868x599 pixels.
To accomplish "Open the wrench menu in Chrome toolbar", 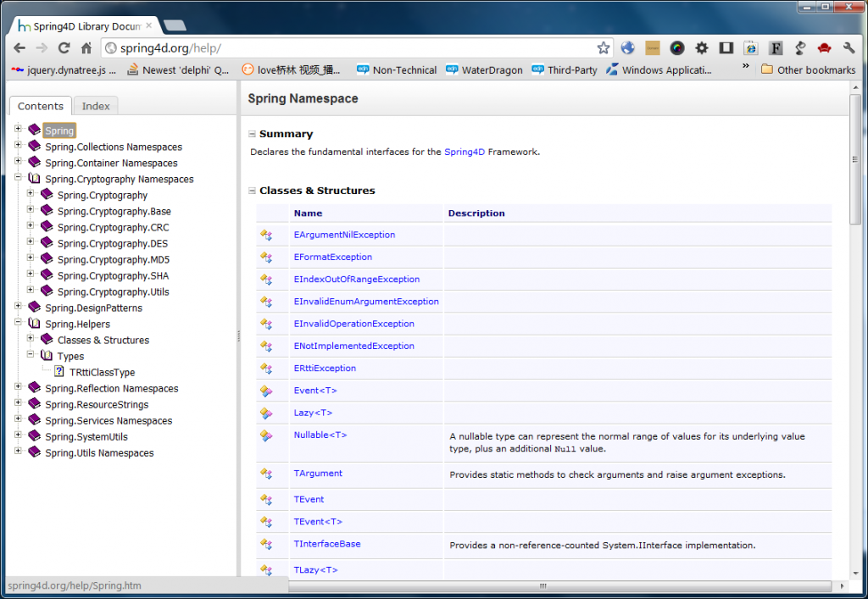I will point(849,48).
